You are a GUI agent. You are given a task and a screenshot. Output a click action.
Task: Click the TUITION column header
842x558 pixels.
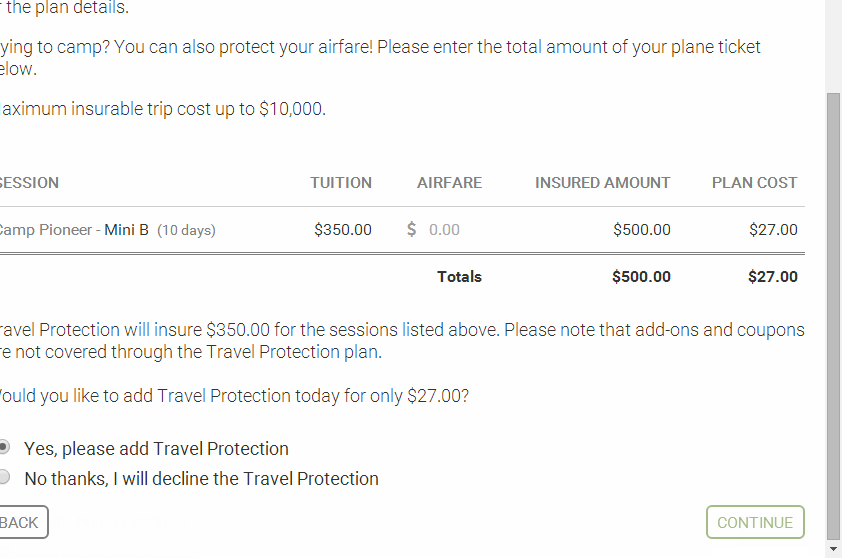[341, 183]
